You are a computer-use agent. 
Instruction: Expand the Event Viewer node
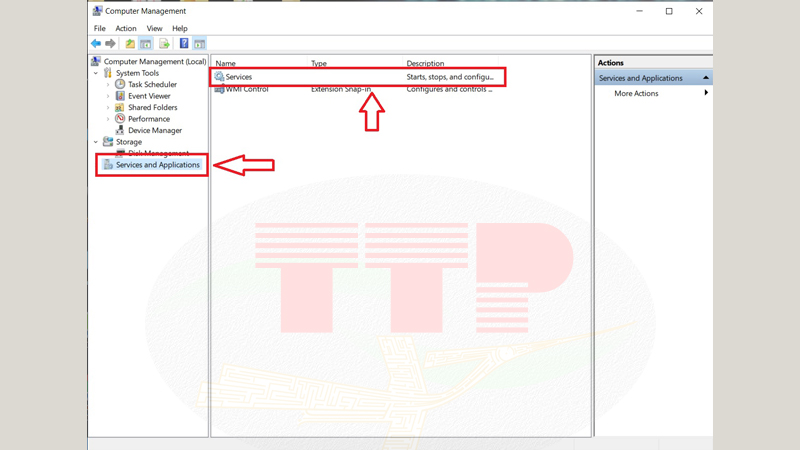[108, 96]
